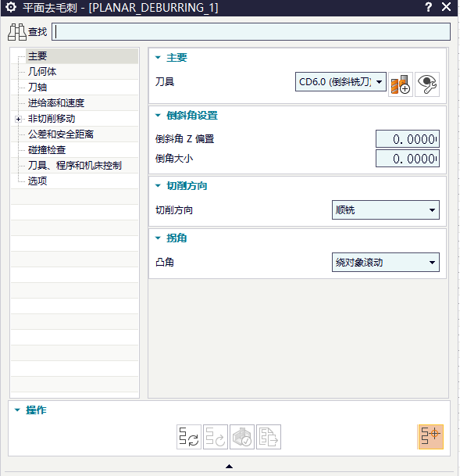Viewport: 460px width, 476px height.
Task: Click the Generate tool path icon
Action: (x=189, y=437)
